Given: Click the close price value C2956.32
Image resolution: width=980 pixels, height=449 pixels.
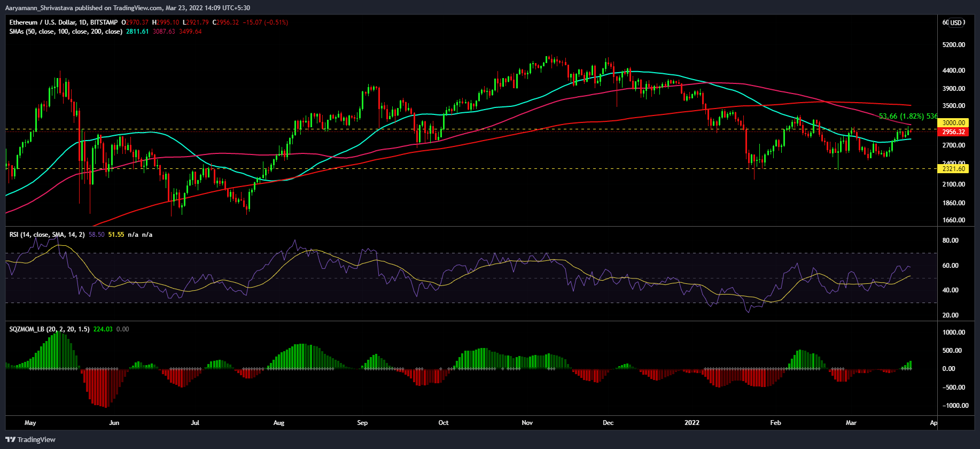Looking at the screenshot, I should click(x=225, y=22).
